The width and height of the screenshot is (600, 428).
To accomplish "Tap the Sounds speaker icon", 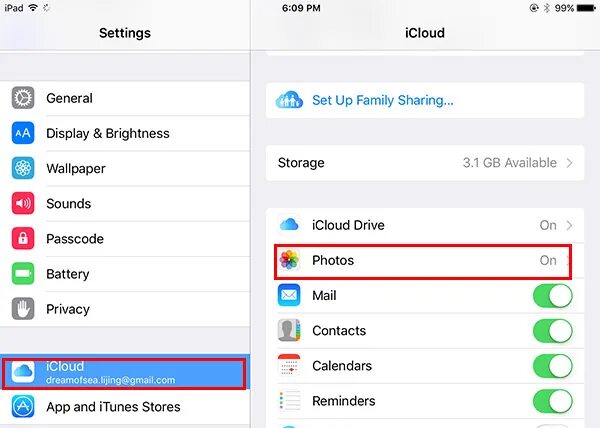I will point(23,203).
